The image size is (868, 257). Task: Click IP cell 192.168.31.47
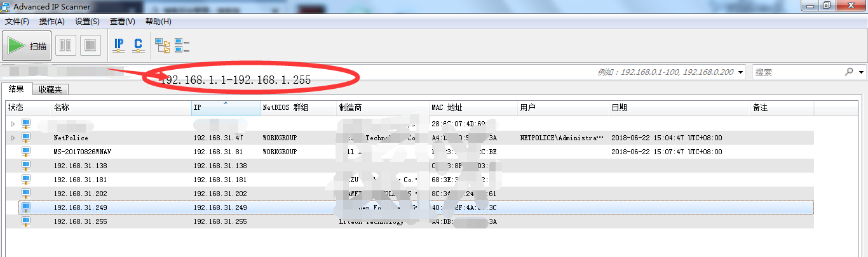218,138
